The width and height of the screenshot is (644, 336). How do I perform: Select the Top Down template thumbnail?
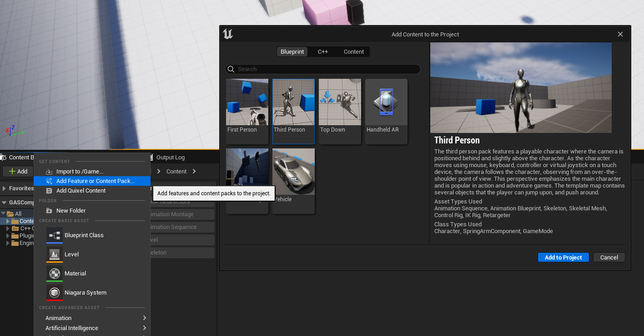point(340,102)
